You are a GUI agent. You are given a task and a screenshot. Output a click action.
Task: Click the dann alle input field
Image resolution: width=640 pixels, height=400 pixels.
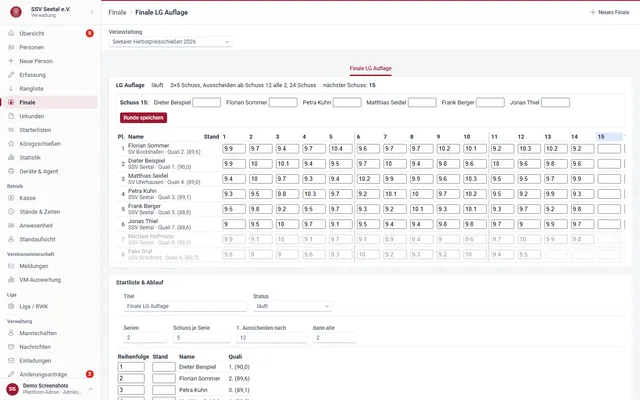pyautogui.click(x=334, y=338)
